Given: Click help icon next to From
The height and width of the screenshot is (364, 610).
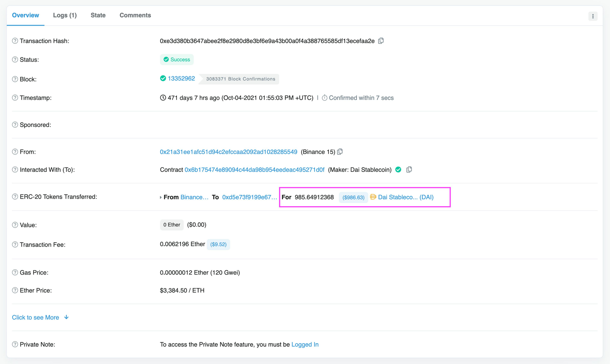Looking at the screenshot, I should pyautogui.click(x=15, y=152).
